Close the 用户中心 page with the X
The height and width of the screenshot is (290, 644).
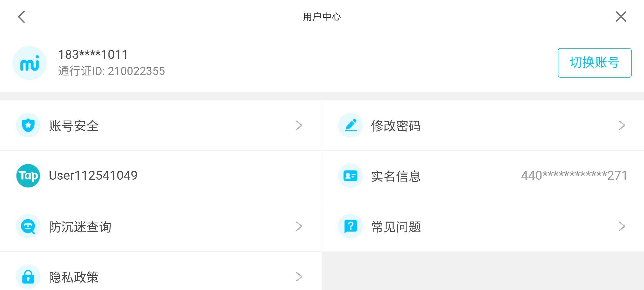621,17
